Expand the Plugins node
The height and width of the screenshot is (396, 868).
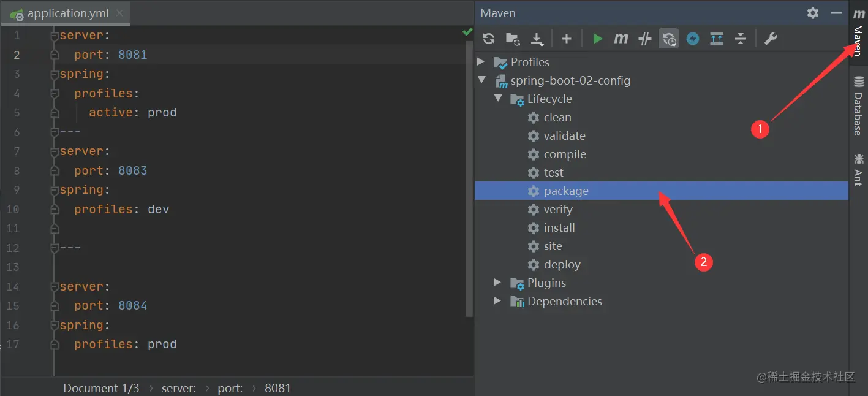pyautogui.click(x=497, y=283)
